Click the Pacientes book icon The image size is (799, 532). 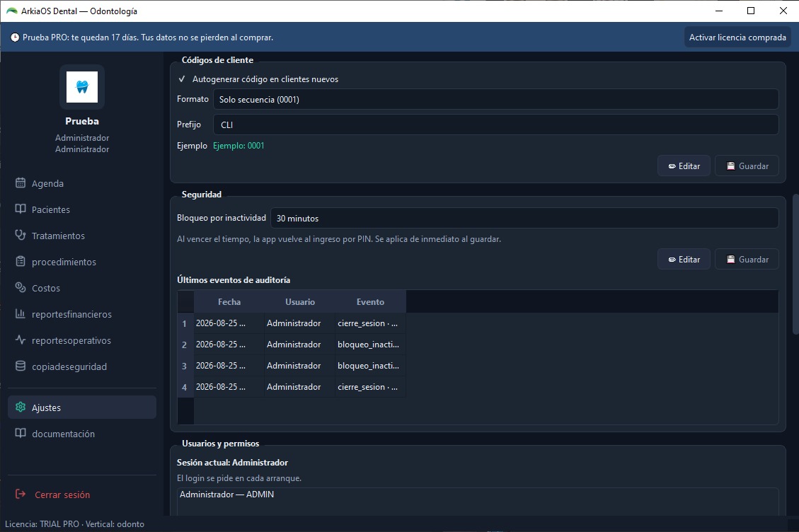click(x=21, y=209)
